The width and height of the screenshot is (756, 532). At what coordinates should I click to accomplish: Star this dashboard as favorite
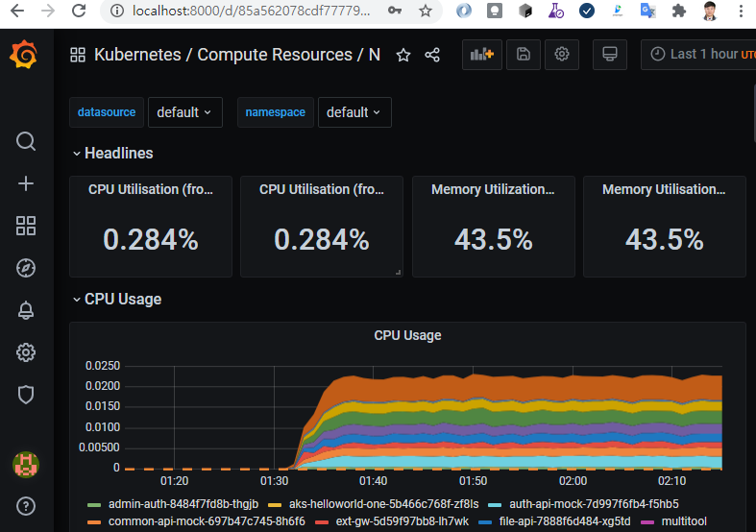(403, 55)
